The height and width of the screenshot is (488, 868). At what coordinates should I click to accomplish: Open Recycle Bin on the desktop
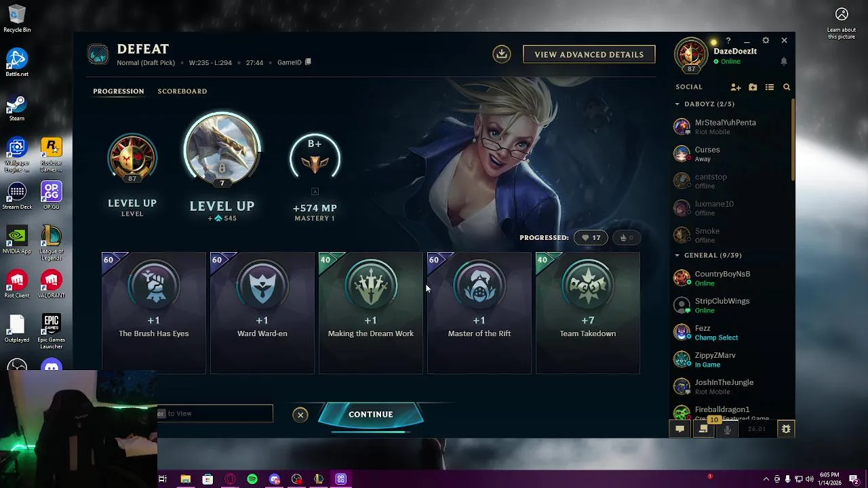pos(17,19)
